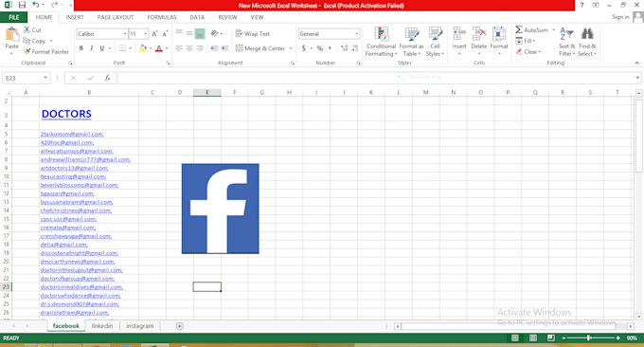
Task: Click the AutoSum sigma icon
Action: (x=519, y=30)
